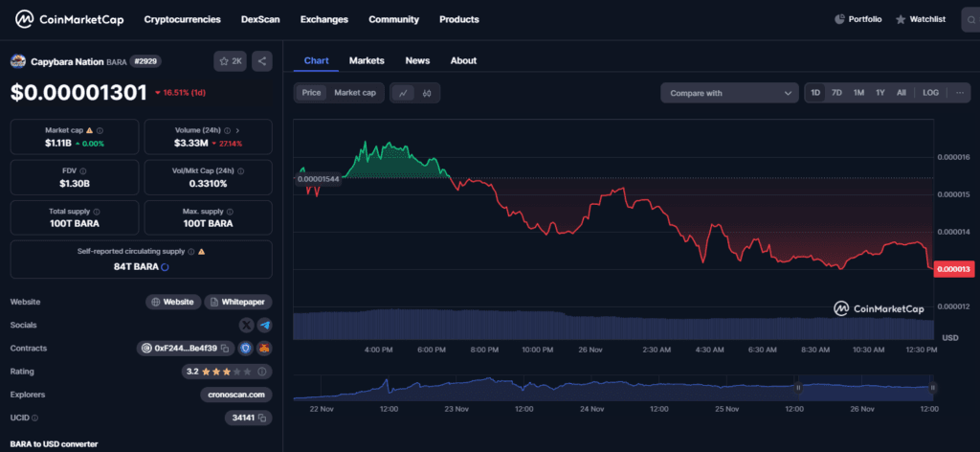Click the UCID info icon
This screenshot has height=452, width=980.
(x=34, y=418)
